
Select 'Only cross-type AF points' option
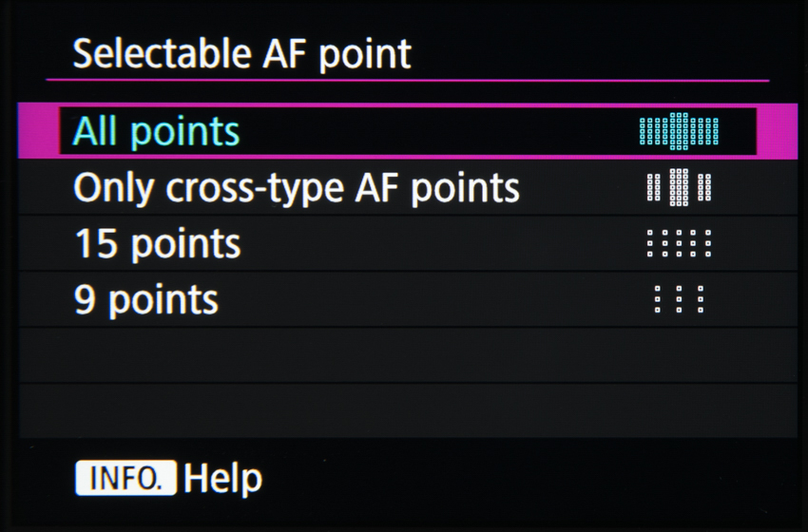297,187
